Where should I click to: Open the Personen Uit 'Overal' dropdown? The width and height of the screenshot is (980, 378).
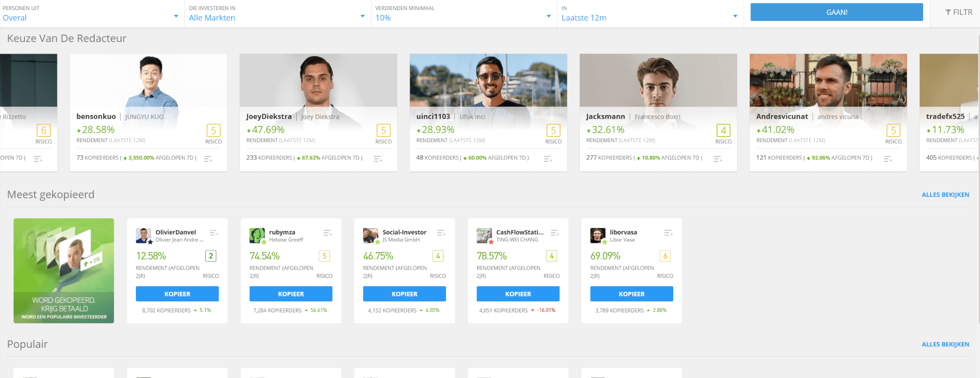tap(91, 13)
